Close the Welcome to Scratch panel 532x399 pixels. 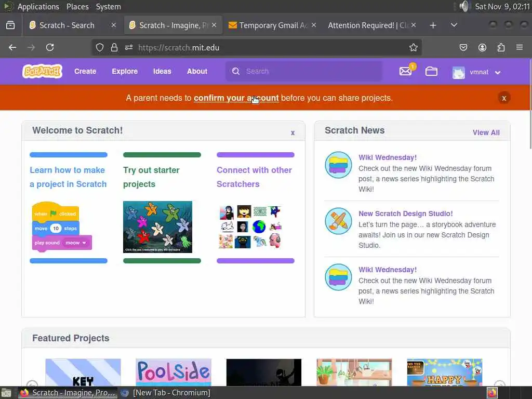coord(292,132)
